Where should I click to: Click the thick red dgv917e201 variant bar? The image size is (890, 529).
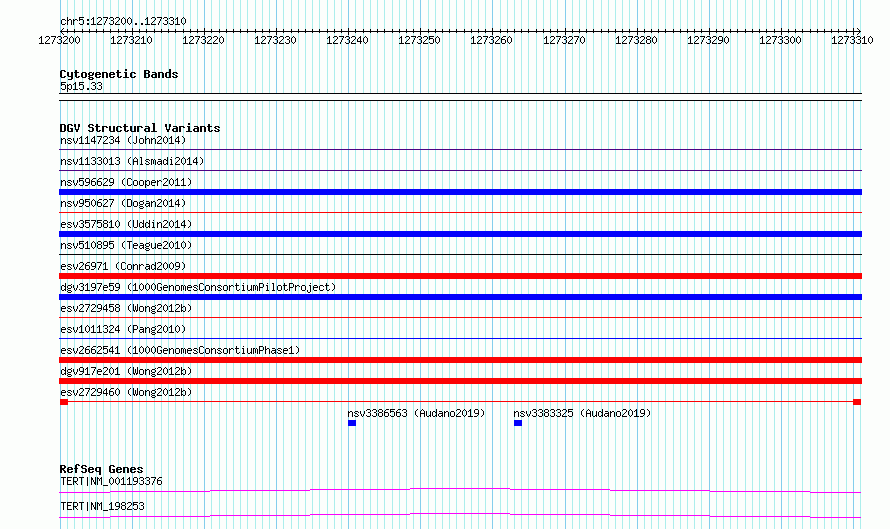tap(460, 381)
